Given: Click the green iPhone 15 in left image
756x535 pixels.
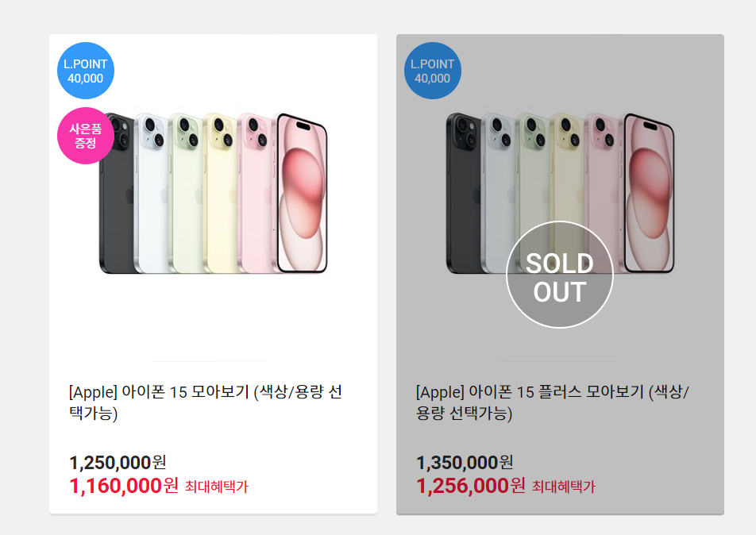Looking at the screenshot, I should (x=186, y=193).
